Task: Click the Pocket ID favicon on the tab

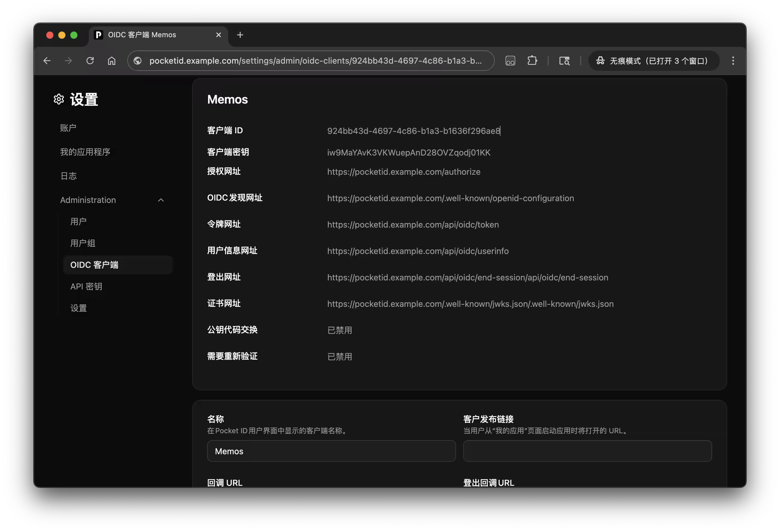Action: click(x=98, y=35)
